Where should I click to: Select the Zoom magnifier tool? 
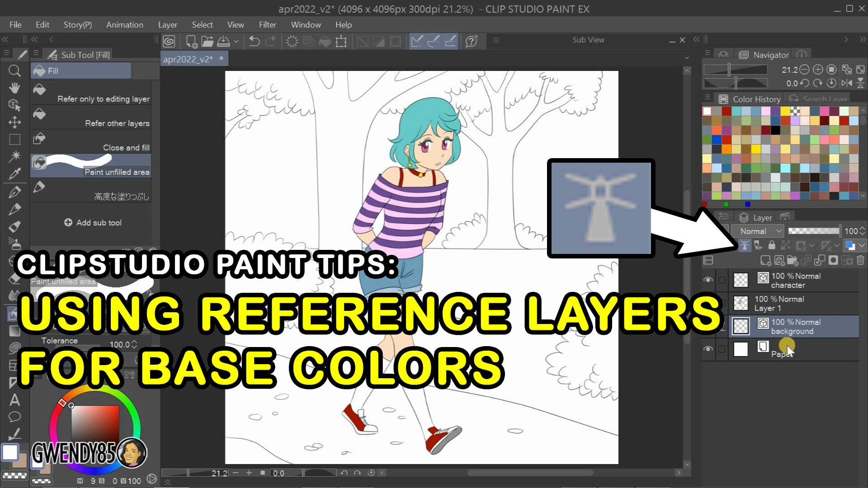[x=14, y=70]
